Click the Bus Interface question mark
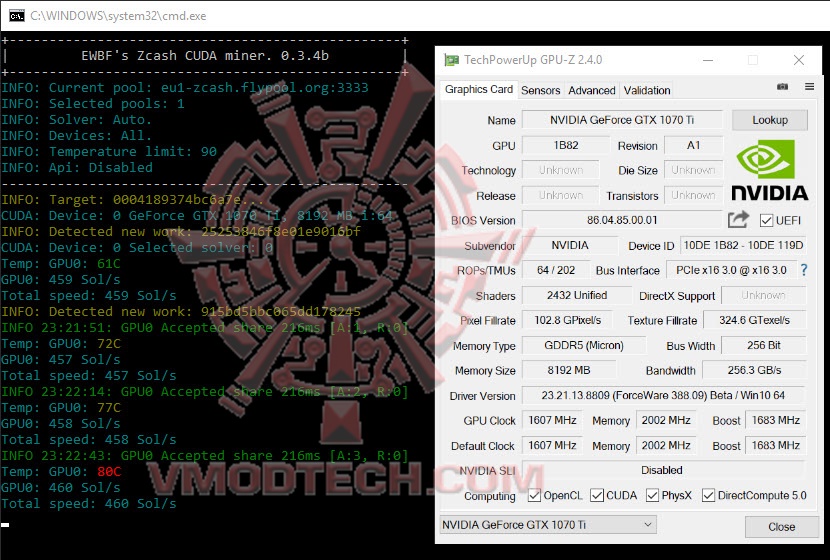The height and width of the screenshot is (560, 830). (804, 270)
